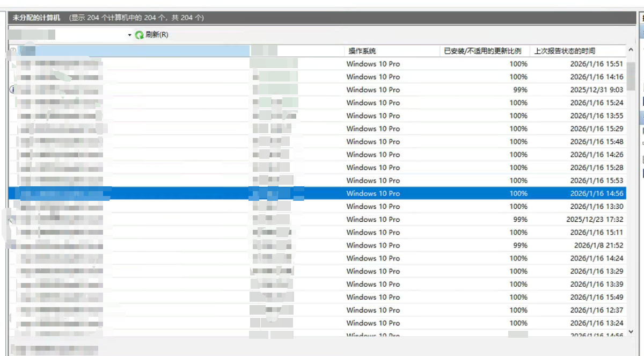Click Windows 10 Pro in the 15:51 row
This screenshot has width=644, height=356.
coord(373,64)
